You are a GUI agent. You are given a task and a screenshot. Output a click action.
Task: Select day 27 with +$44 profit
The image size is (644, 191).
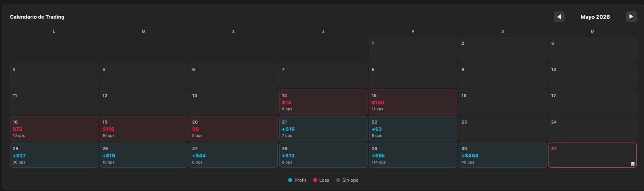(x=233, y=155)
